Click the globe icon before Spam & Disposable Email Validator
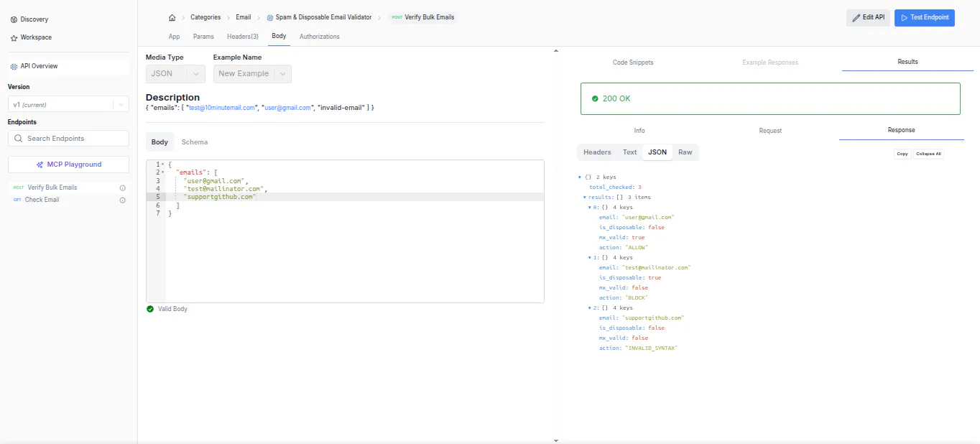Viewport: 980px width, 444px height. (269, 17)
